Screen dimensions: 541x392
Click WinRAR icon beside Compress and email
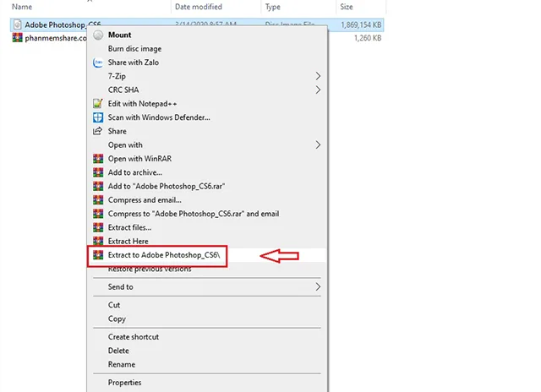98,200
